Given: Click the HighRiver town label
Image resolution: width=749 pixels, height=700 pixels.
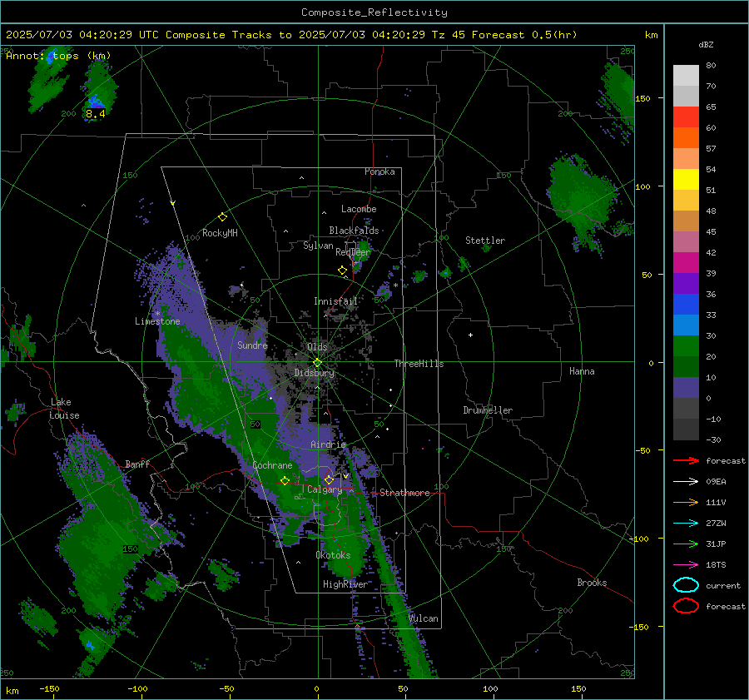Looking at the screenshot, I should tap(345, 584).
